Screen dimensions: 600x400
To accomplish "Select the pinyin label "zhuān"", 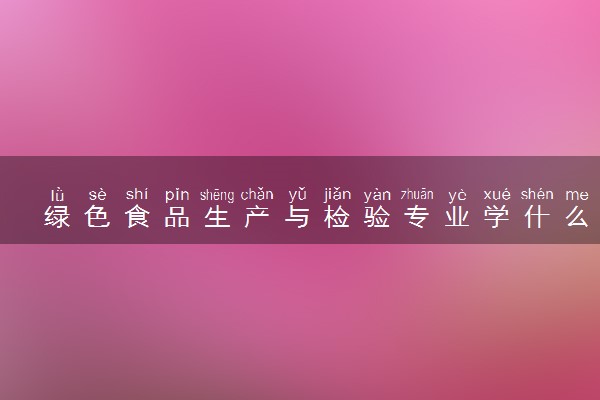I will tap(417, 194).
